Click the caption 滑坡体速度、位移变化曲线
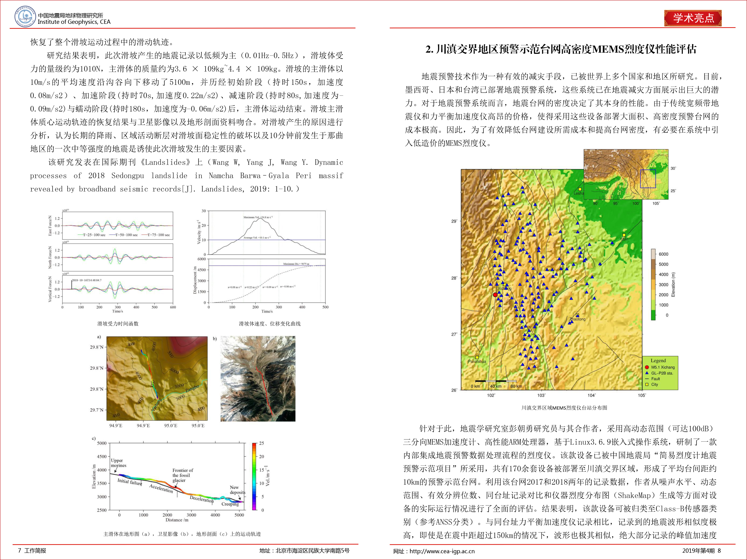Viewport: 747px width, 560px height. click(269, 324)
